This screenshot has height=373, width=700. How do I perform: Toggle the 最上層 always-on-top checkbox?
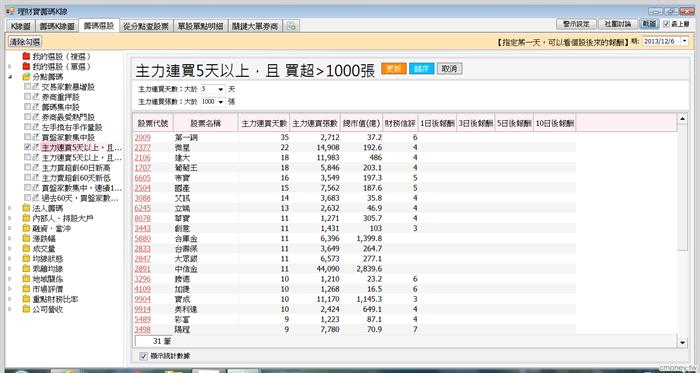(x=667, y=24)
